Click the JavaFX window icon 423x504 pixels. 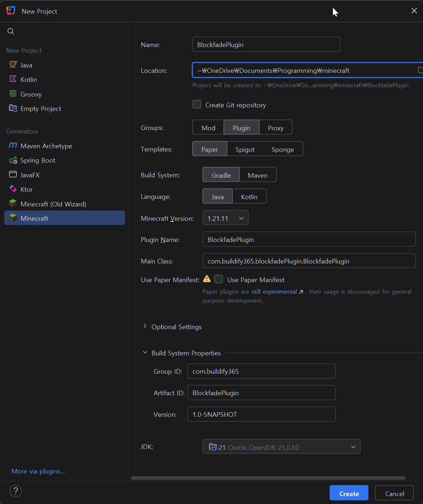click(x=13, y=174)
